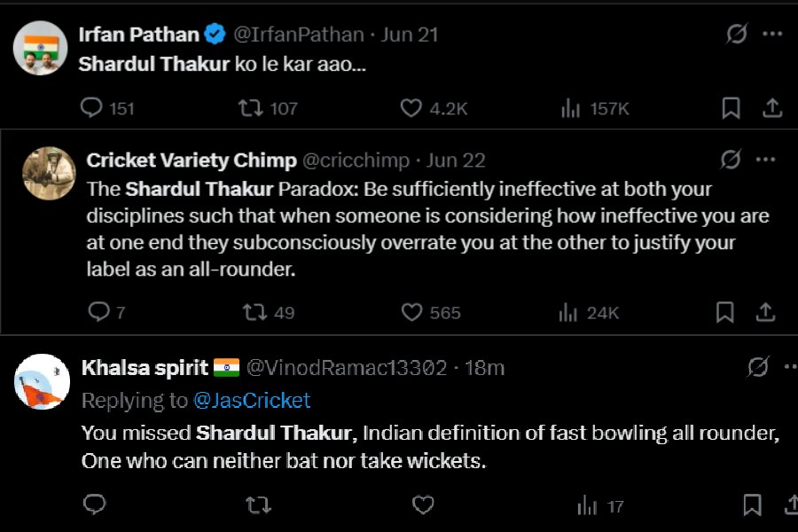The width and height of the screenshot is (798, 532).
Task: Bookmark Irfan Pathan's tweet
Action: tap(731, 108)
